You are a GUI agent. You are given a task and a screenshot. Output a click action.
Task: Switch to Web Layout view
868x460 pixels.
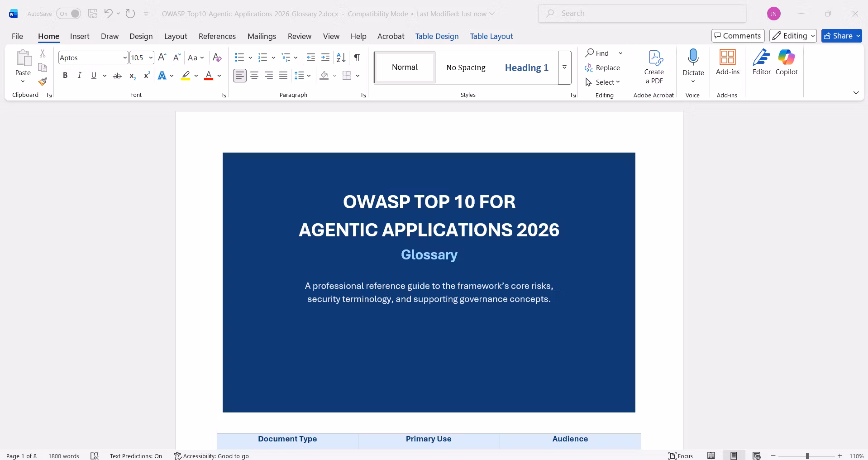tap(756, 456)
